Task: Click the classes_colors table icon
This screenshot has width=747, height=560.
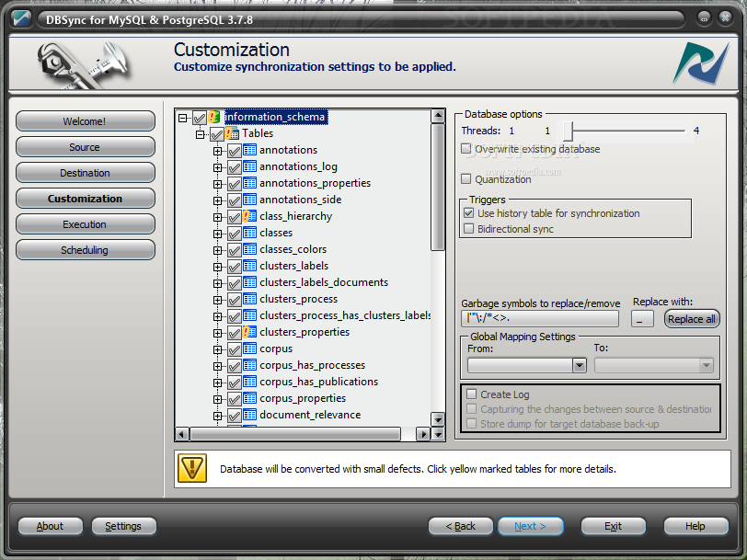Action: click(249, 249)
